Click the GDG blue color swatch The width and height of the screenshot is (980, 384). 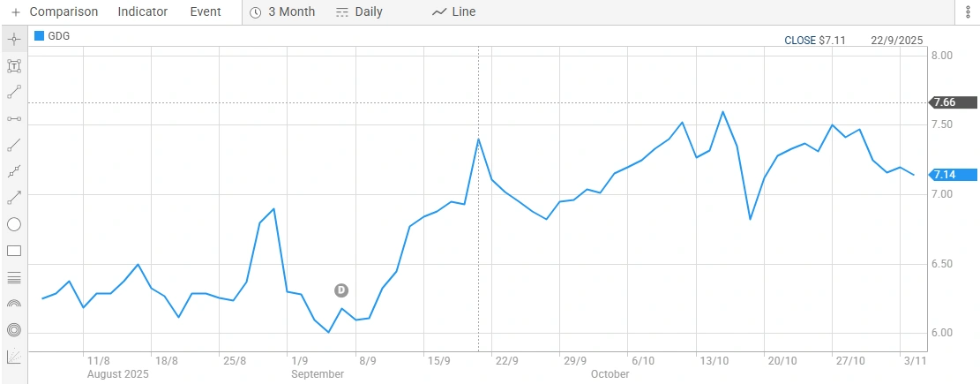click(x=39, y=36)
